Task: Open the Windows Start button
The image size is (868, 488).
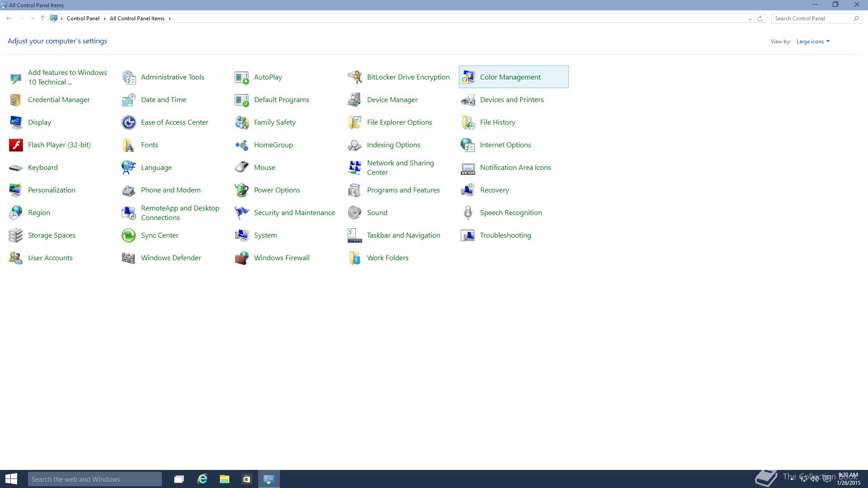Action: (11, 479)
